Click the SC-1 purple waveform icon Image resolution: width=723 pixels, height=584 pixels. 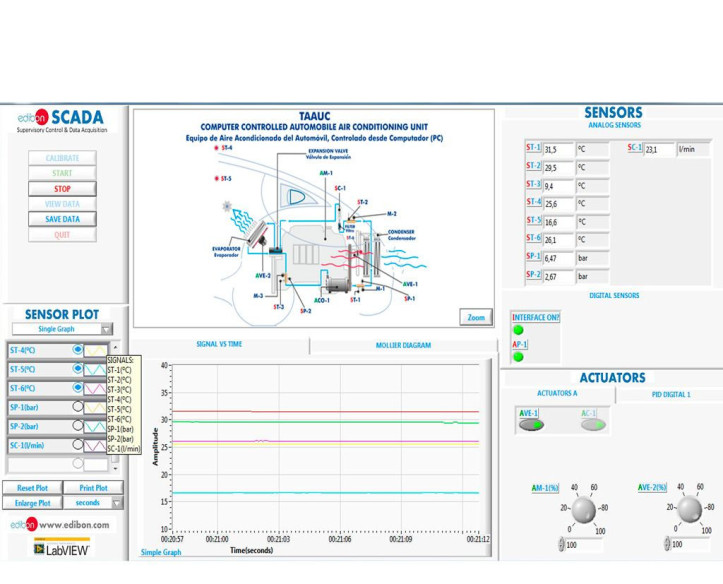click(95, 446)
